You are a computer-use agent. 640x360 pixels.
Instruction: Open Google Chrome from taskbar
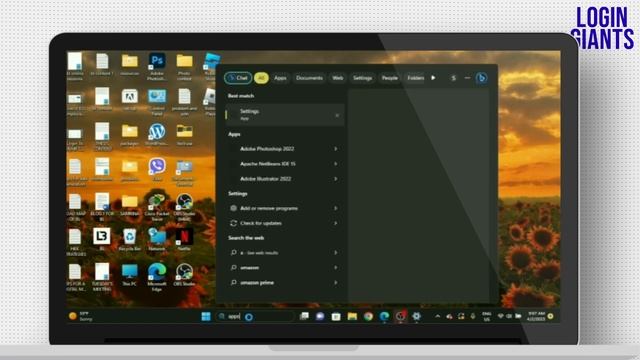coord(368,316)
